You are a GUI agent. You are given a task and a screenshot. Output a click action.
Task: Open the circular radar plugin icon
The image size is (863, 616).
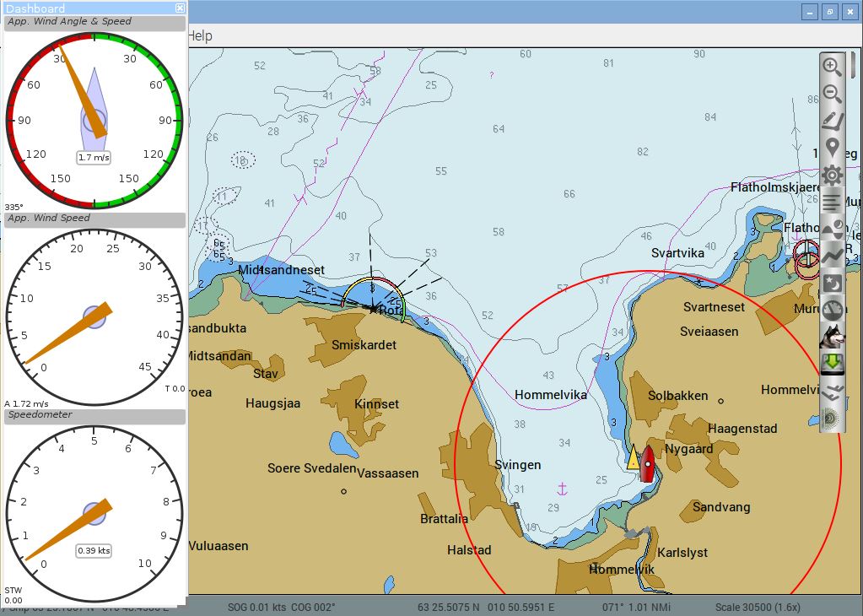coord(832,419)
